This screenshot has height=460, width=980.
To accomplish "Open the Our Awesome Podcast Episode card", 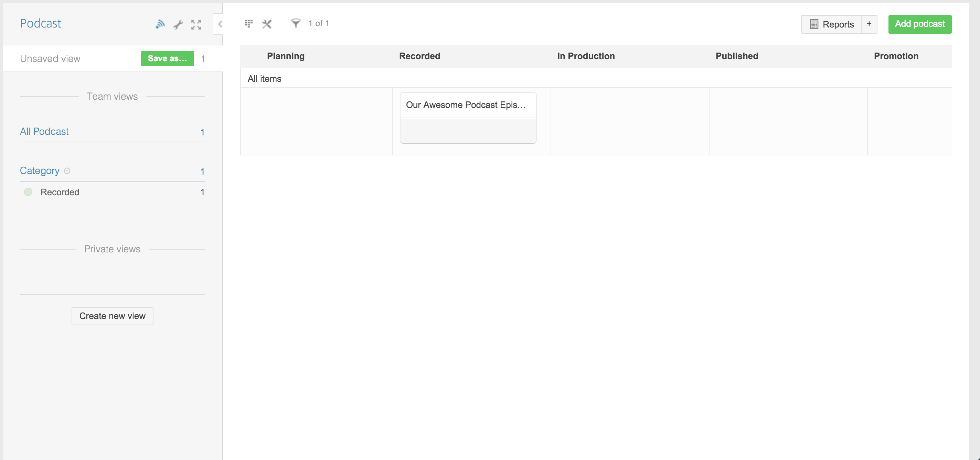I will [465, 105].
